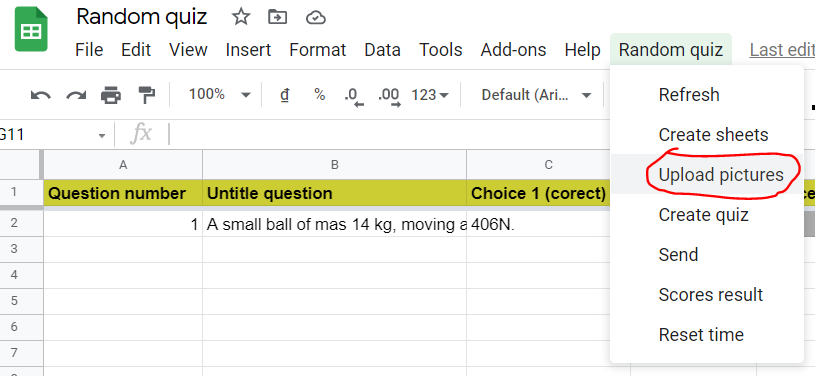Undo the last action
This screenshot has height=376, width=815.
pos(41,95)
